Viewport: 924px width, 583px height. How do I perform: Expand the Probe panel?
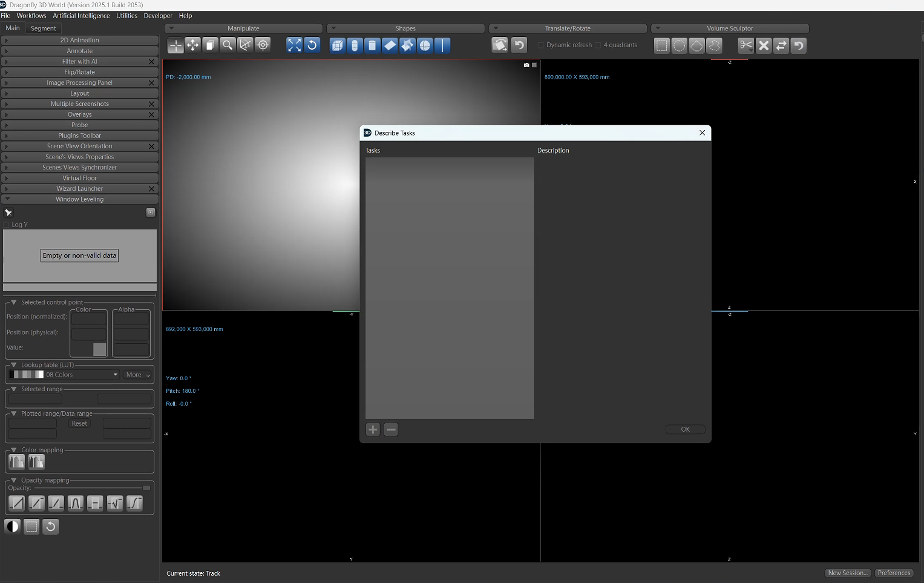(x=80, y=125)
